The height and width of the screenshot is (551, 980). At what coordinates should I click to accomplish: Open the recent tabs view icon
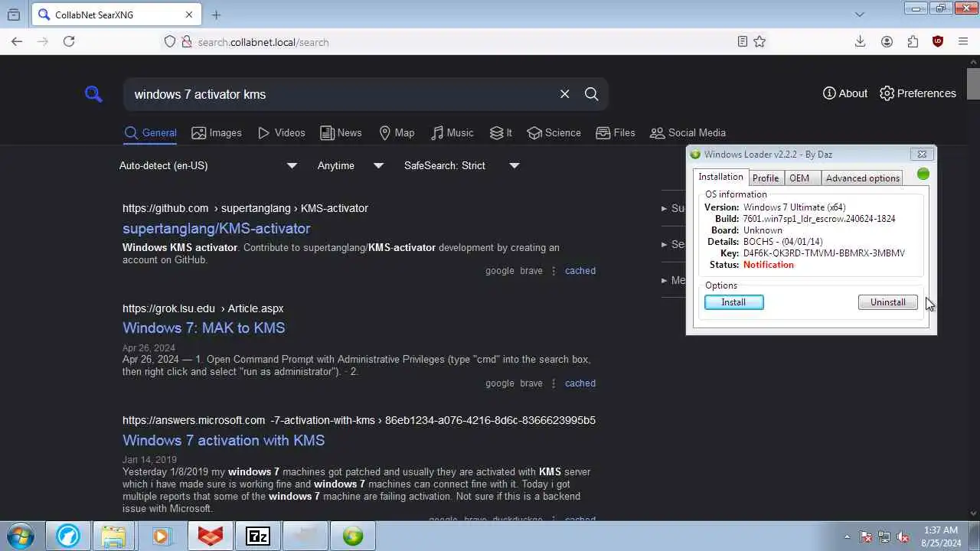pos(14,15)
